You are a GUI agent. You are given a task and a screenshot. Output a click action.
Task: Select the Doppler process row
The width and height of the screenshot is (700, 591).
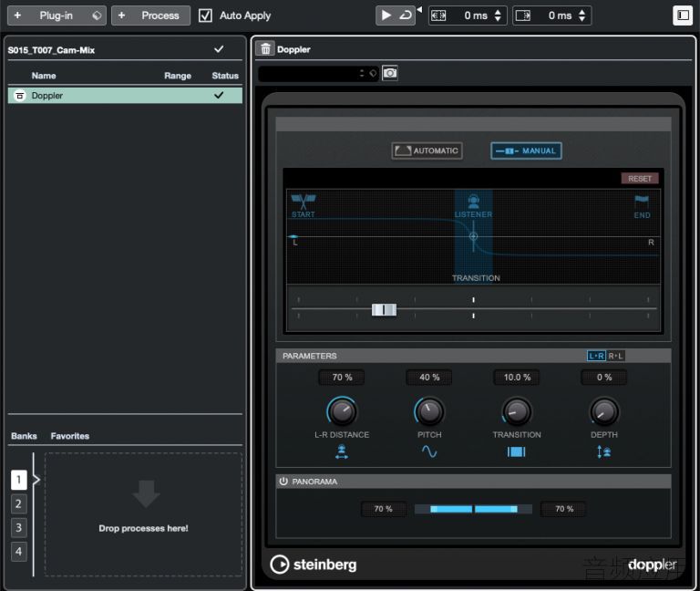coord(125,96)
